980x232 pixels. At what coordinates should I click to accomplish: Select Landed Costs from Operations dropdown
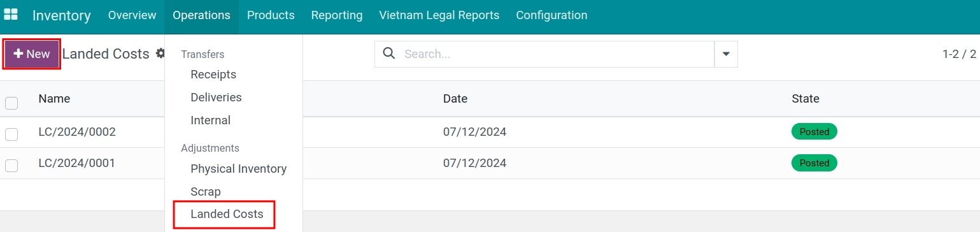tap(227, 214)
